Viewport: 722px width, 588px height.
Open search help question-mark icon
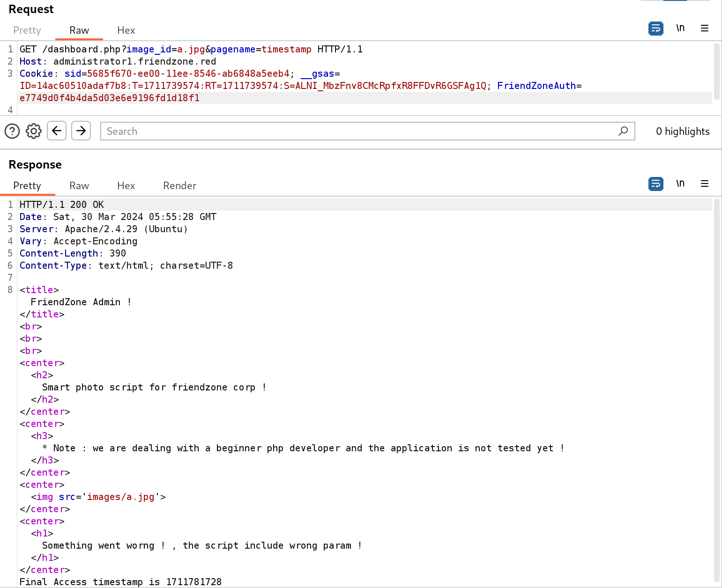[12, 131]
